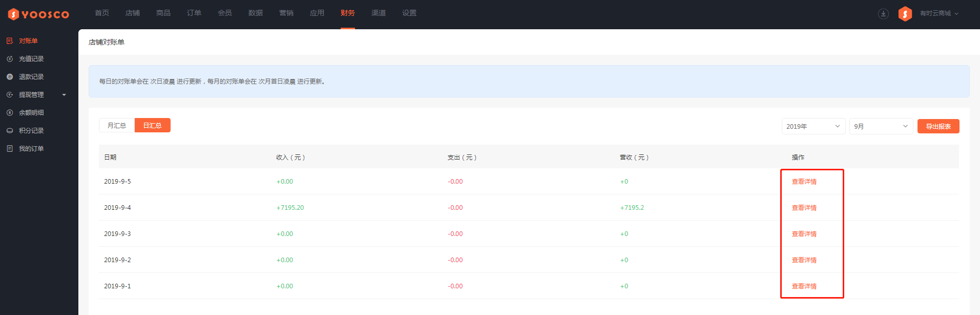This screenshot has height=315, width=980.
Task: Click the 提现管理 sidebar icon
Action: point(10,95)
